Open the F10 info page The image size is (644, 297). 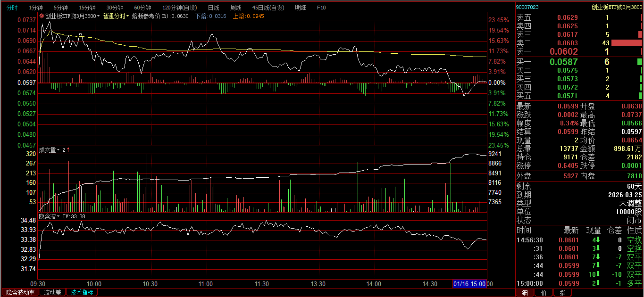click(x=321, y=8)
